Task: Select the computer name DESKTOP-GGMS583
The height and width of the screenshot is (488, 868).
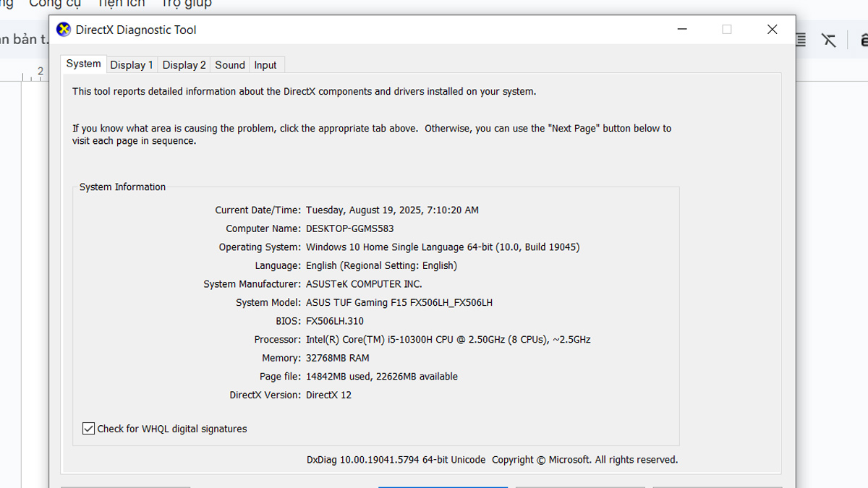Action: pyautogui.click(x=349, y=228)
